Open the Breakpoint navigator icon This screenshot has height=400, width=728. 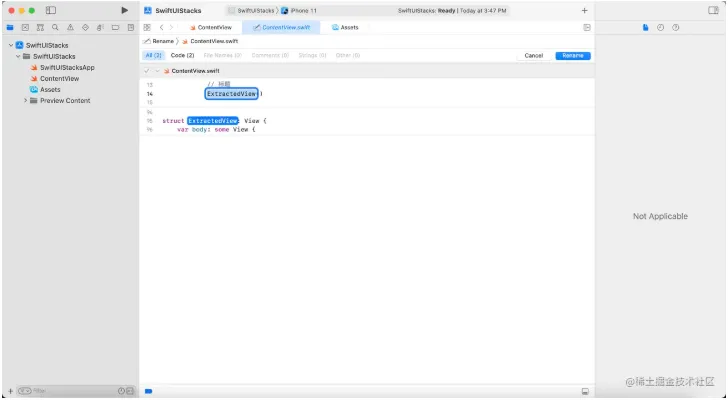coord(115,28)
